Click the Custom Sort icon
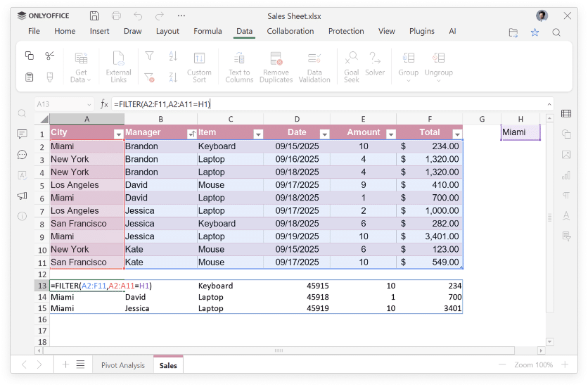Image resolution: width=588 pixels, height=387 pixels. point(199,59)
